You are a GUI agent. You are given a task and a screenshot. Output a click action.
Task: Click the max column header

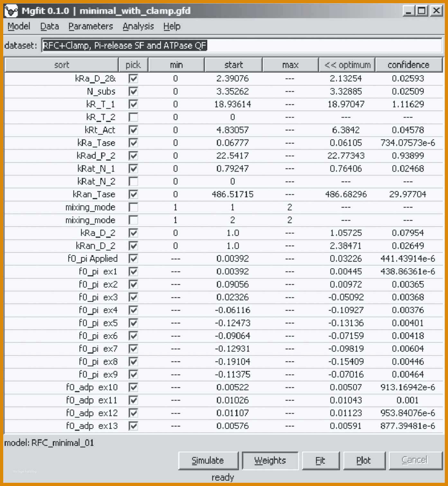(290, 65)
